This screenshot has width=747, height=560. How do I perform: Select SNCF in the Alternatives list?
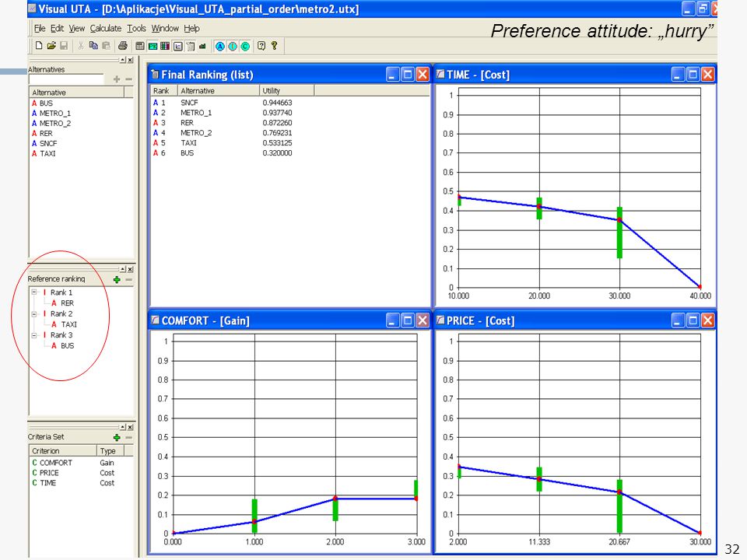(x=44, y=143)
